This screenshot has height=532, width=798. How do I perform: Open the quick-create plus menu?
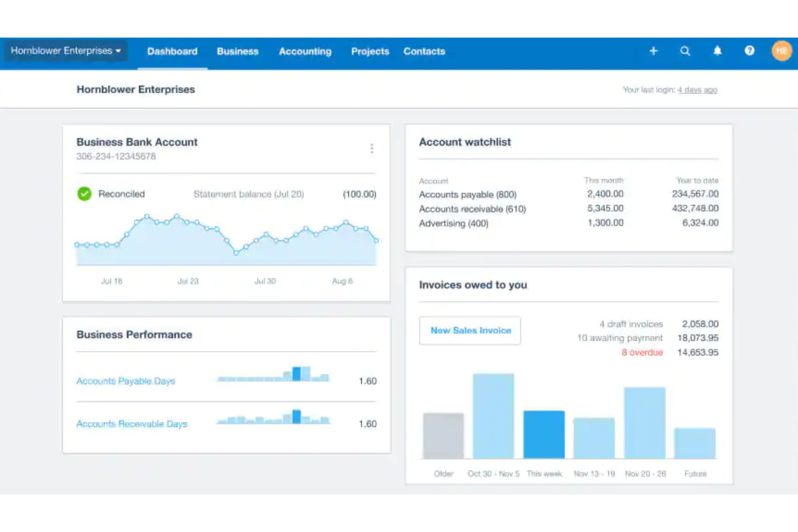653,51
